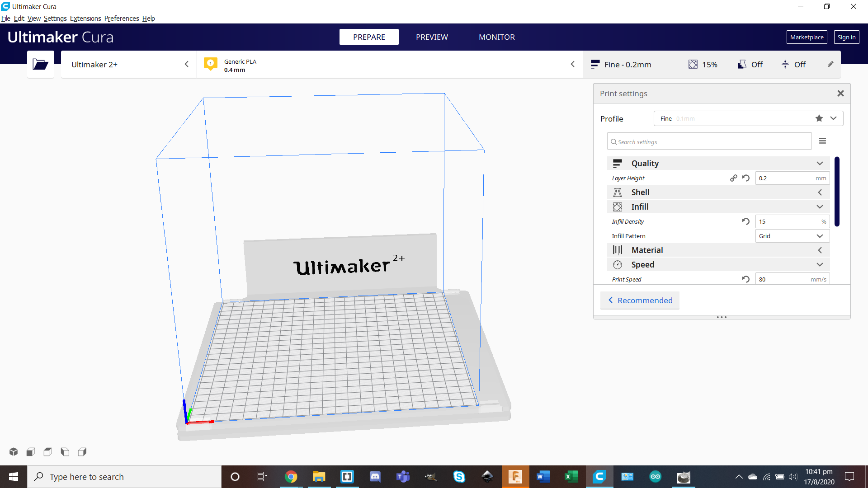
Task: Click the adhesion Off icon
Action: pyautogui.click(x=785, y=65)
